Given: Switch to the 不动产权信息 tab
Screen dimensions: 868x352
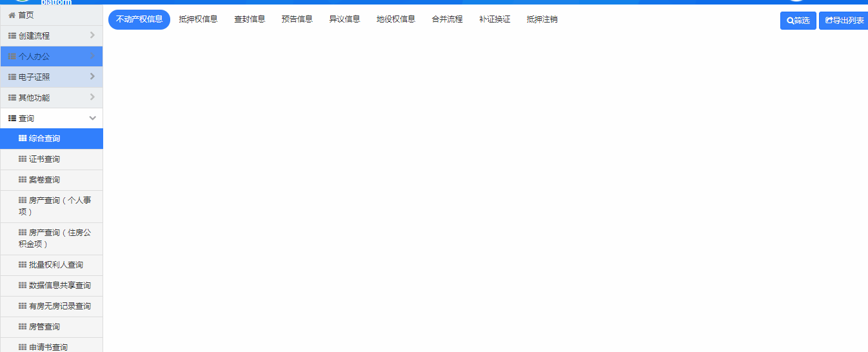Looking at the screenshot, I should pyautogui.click(x=139, y=19).
